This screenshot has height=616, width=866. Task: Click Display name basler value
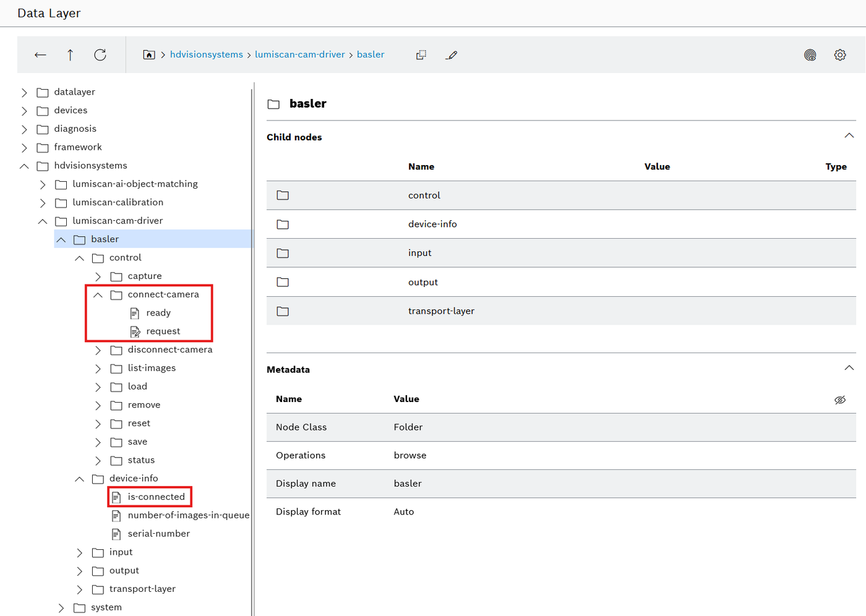click(x=408, y=484)
